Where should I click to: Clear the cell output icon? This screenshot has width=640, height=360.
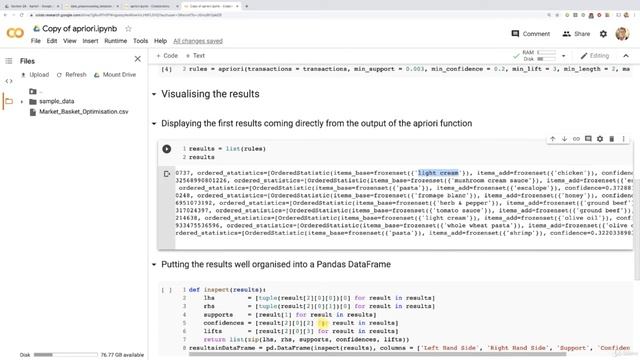(167, 174)
